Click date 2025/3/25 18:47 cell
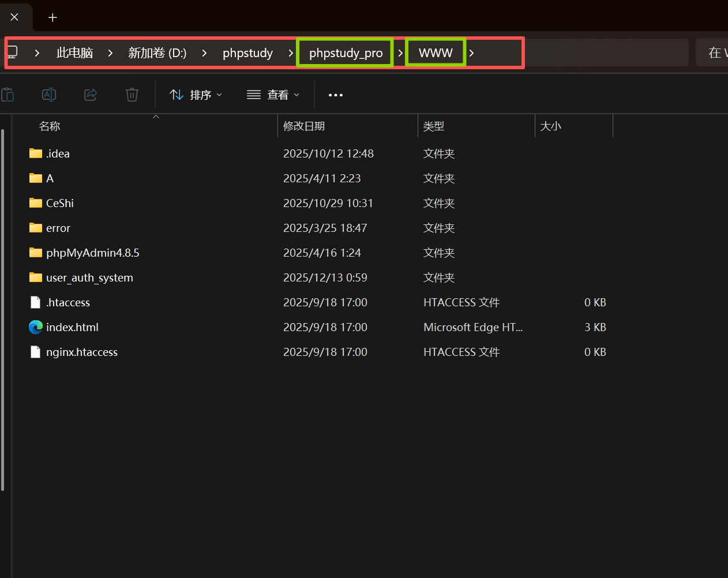 click(325, 228)
